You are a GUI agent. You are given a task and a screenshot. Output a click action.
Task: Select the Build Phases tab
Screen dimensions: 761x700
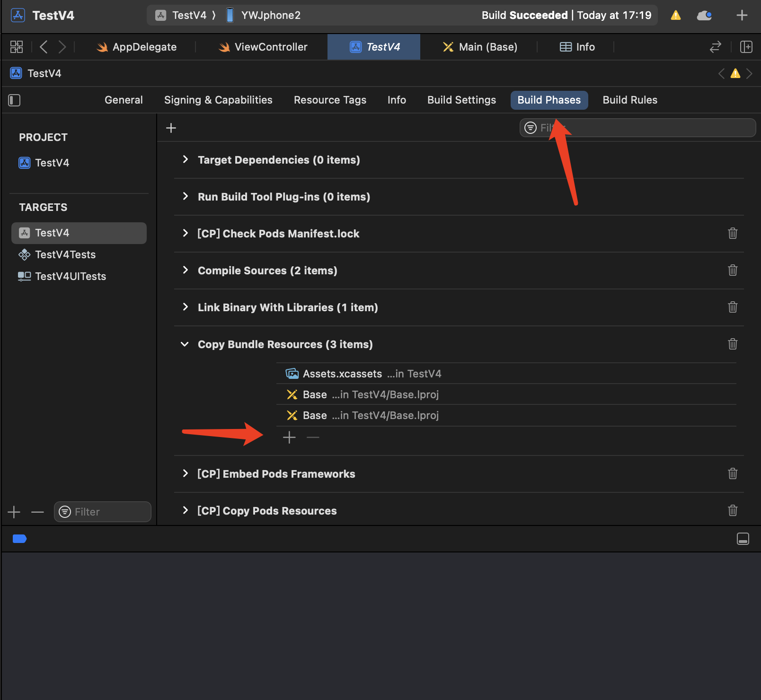pyautogui.click(x=549, y=100)
